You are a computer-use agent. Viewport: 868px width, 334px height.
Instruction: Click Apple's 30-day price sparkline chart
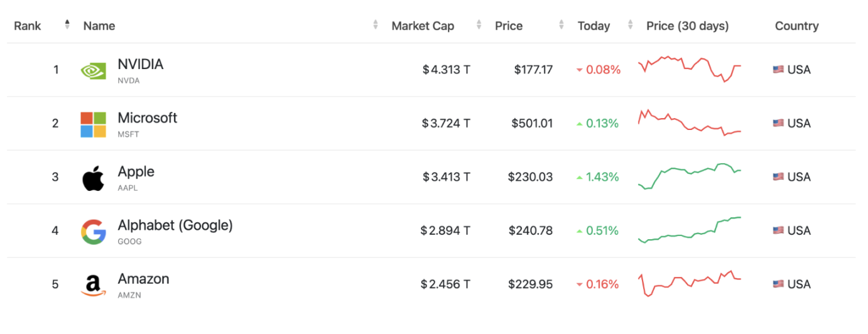click(x=690, y=176)
